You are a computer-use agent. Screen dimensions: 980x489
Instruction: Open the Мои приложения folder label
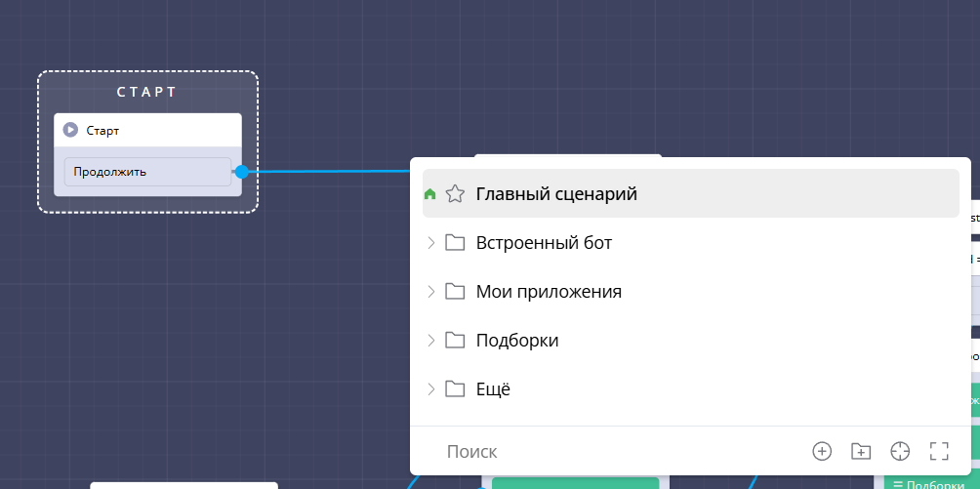[x=549, y=292]
